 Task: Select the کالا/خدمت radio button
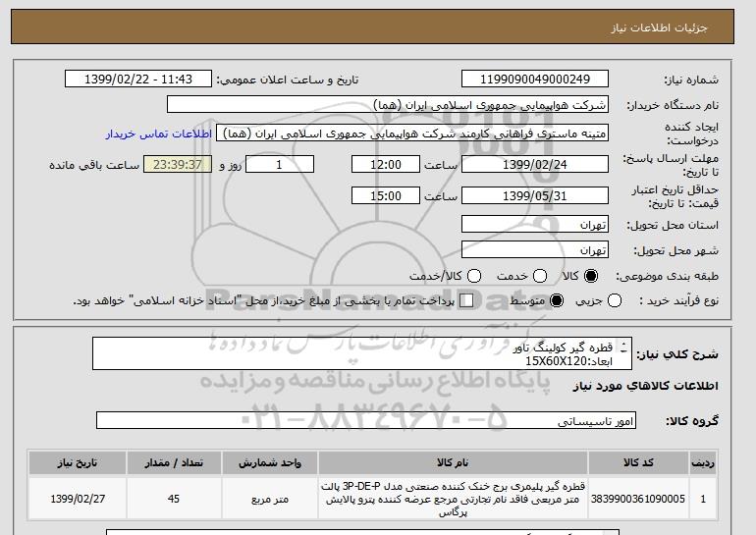pos(474,276)
